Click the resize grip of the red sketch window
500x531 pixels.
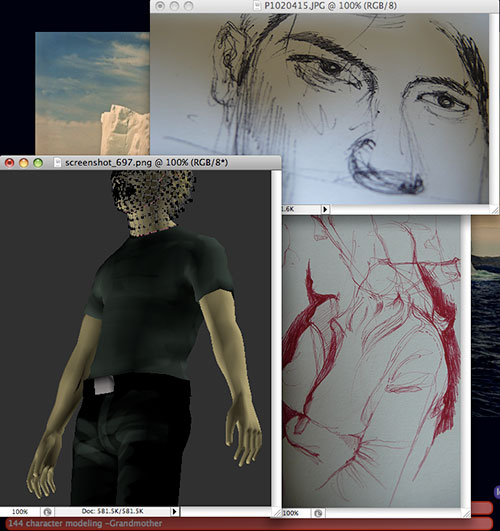pyautogui.click(x=466, y=513)
